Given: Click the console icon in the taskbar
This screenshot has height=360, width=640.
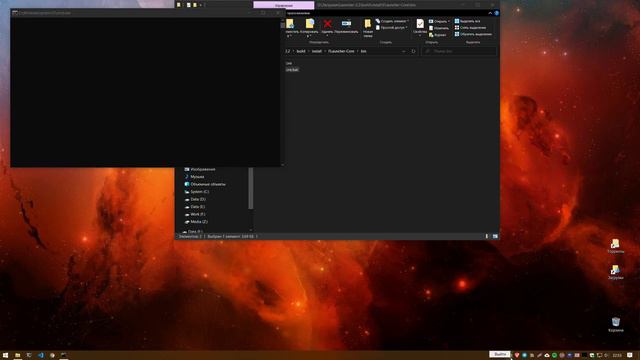Looking at the screenshot, I should coord(64,355).
